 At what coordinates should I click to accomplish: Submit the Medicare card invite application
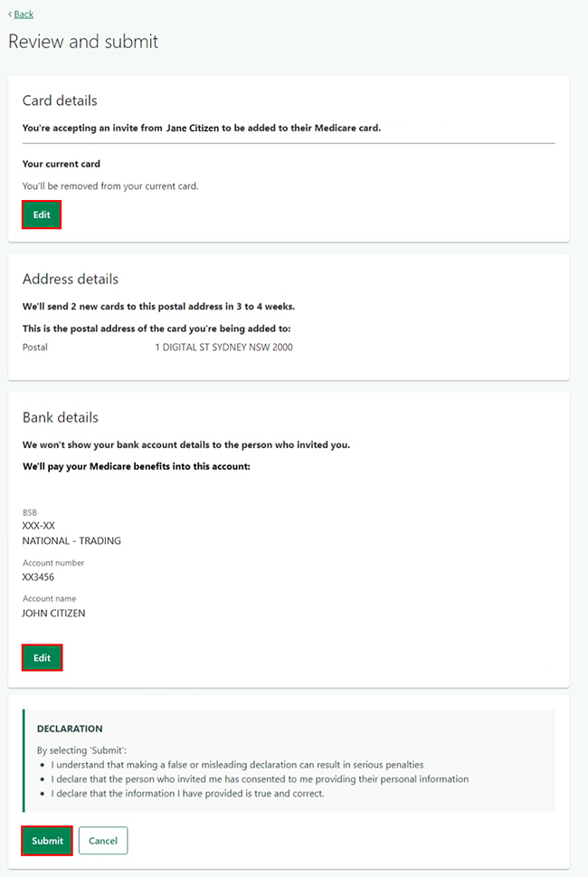[x=47, y=841]
